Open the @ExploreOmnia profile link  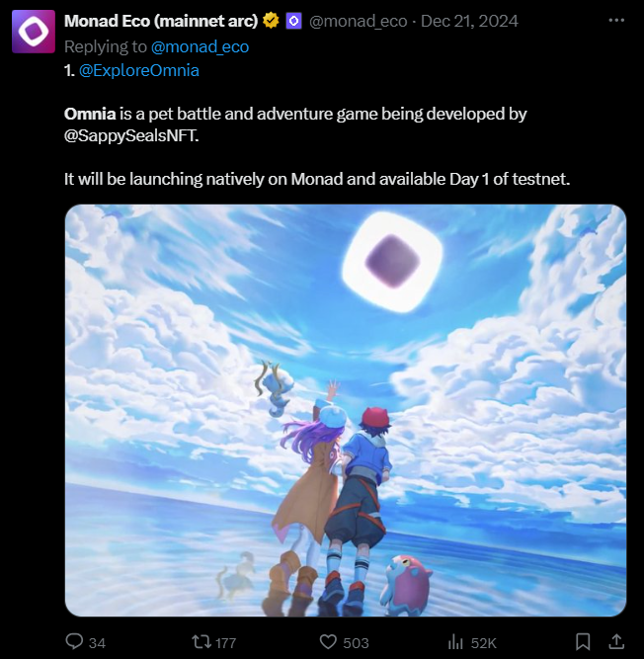pos(139,70)
